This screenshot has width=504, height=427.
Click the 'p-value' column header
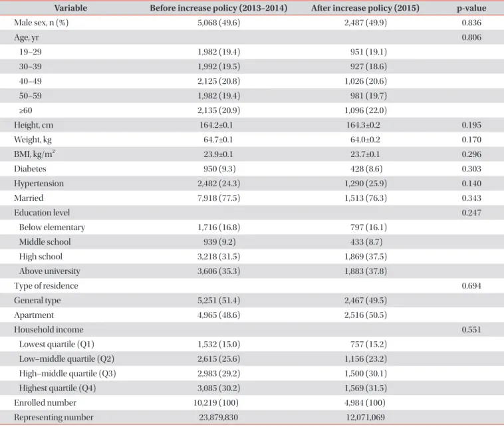pos(471,8)
